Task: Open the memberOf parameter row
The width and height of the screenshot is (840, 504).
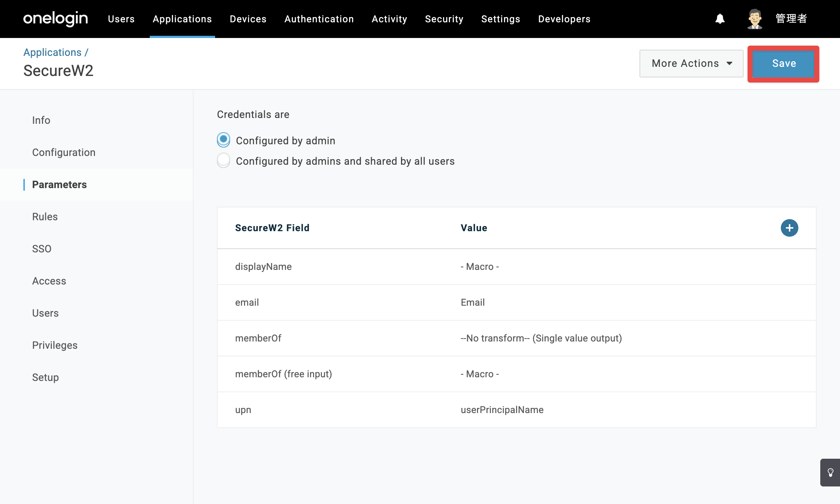Action: click(516, 338)
